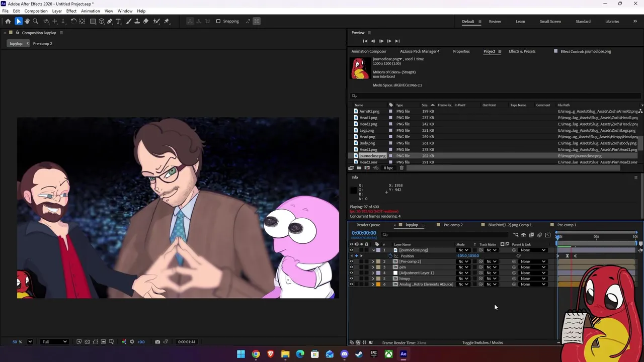
Task: Select the Clone Stamp tool
Action: (137, 21)
